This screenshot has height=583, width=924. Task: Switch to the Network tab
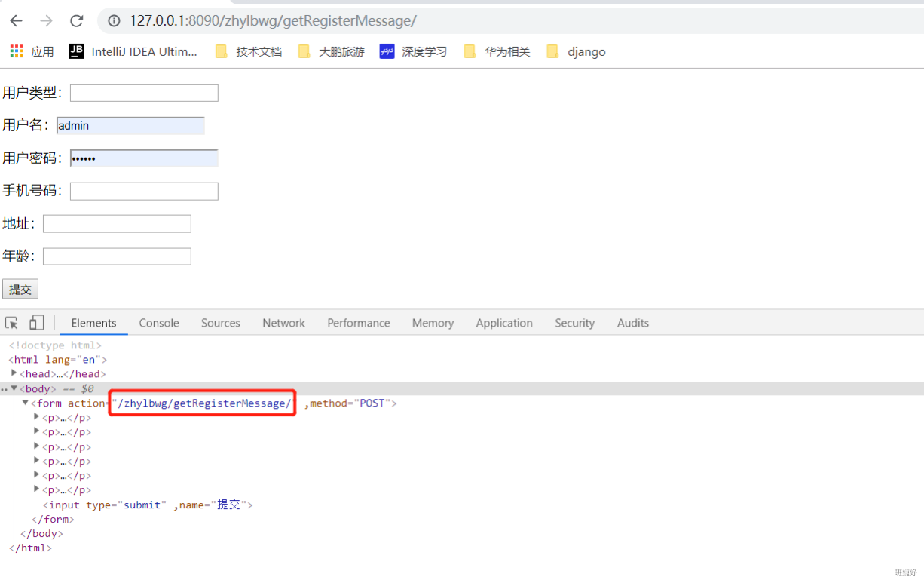coord(284,323)
